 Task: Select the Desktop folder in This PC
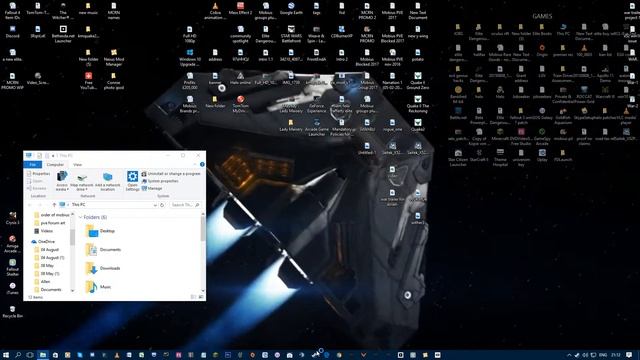[100, 231]
